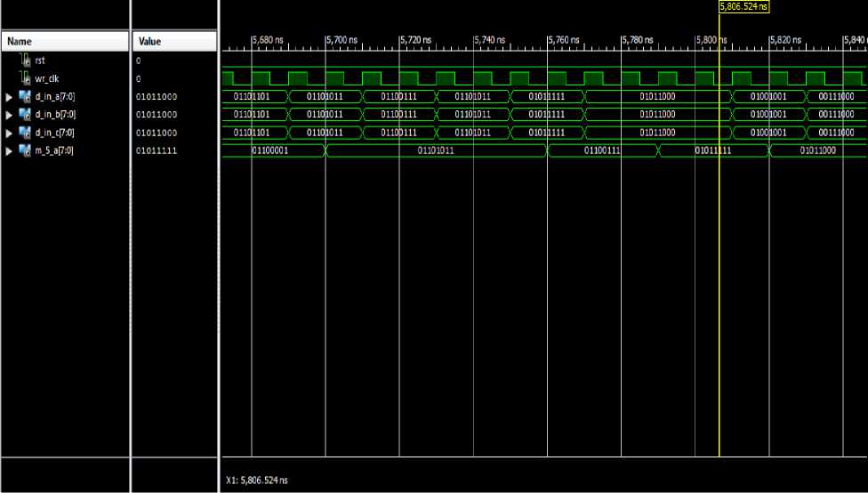Click the Name column header
The height and width of the screenshot is (493, 868).
coord(65,42)
